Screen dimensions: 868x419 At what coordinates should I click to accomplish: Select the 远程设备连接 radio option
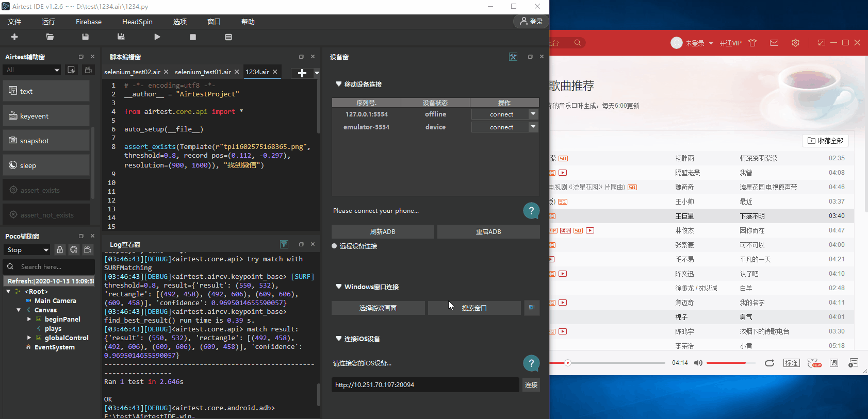click(334, 246)
